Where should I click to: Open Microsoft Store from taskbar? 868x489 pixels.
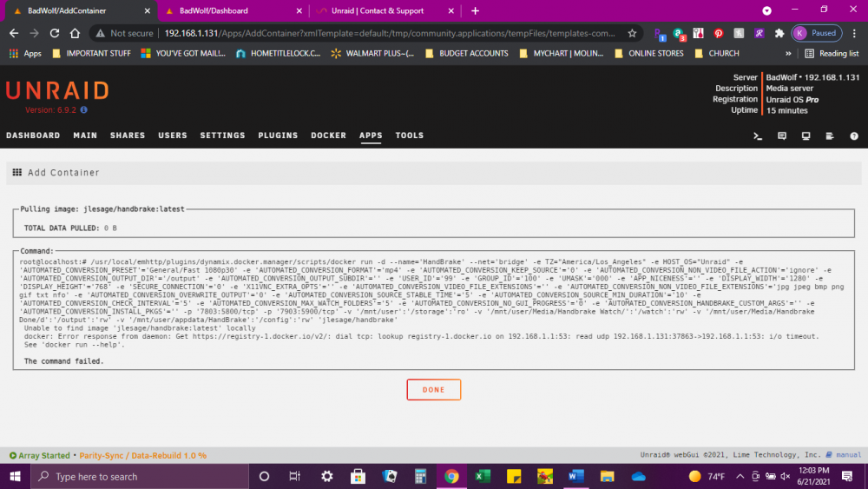click(x=358, y=476)
